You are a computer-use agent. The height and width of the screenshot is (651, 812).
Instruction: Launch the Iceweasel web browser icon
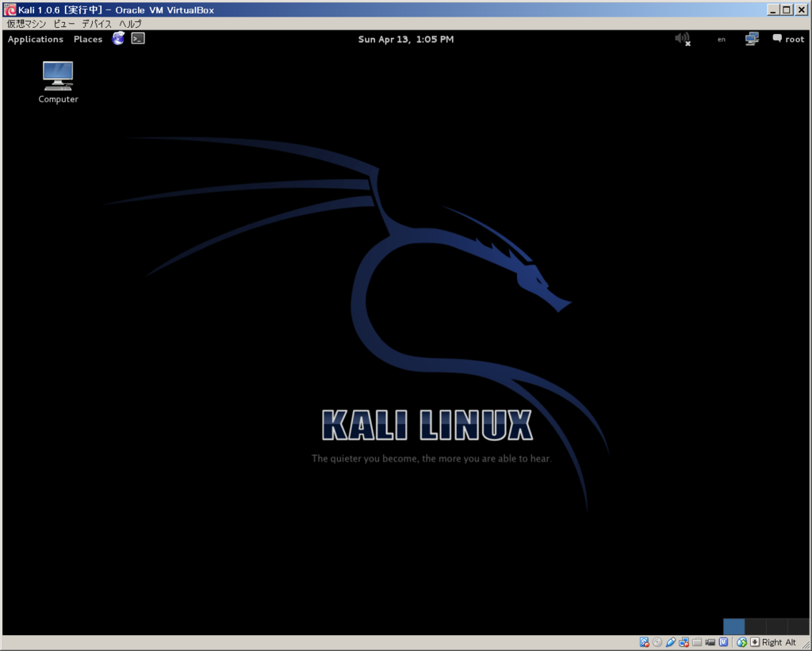click(x=118, y=38)
